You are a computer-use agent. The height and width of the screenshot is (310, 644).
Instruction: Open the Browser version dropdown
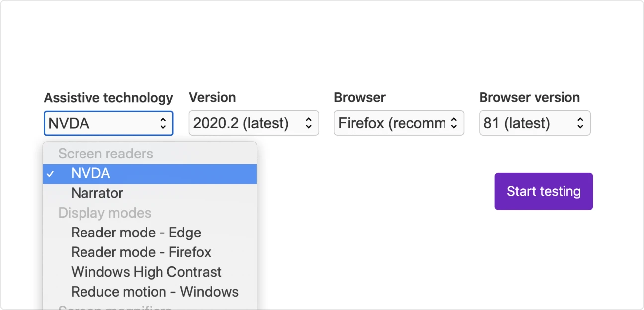[534, 123]
